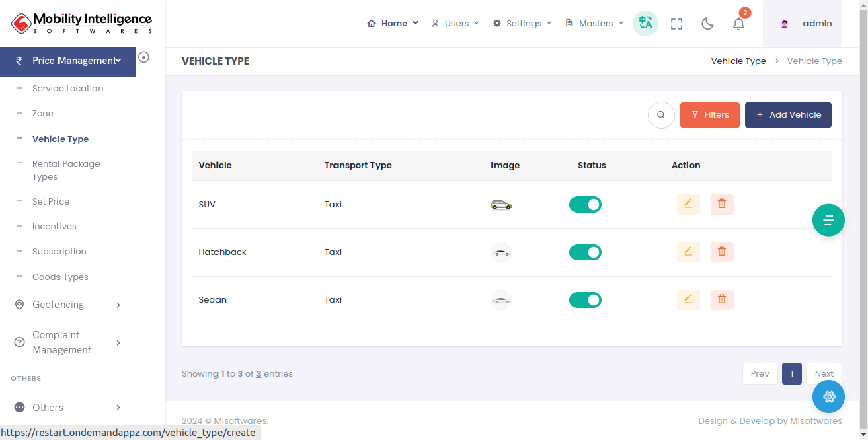Open the Masters dropdown menu
This screenshot has height=440, width=868.
click(595, 23)
